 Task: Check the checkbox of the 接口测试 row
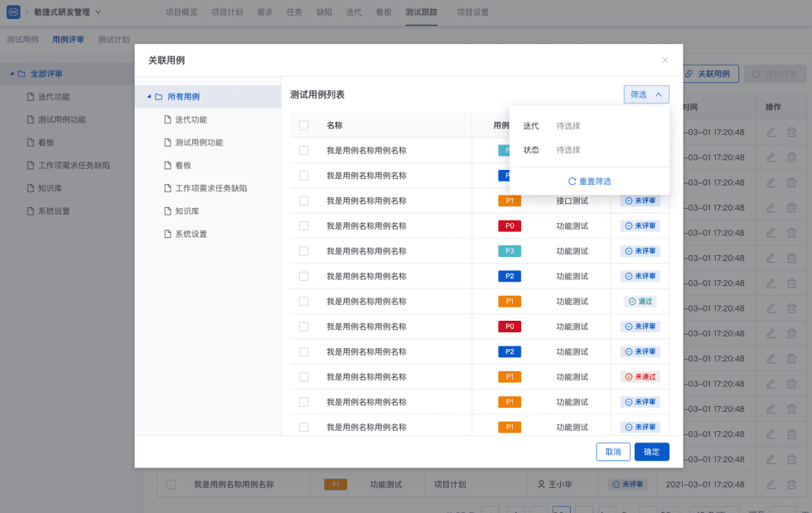click(x=304, y=201)
